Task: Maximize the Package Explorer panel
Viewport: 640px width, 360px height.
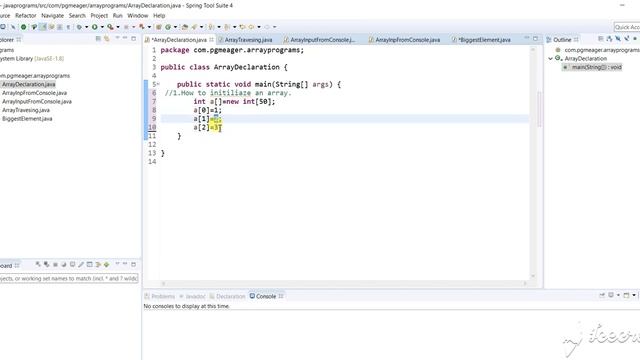Action: tap(133, 38)
